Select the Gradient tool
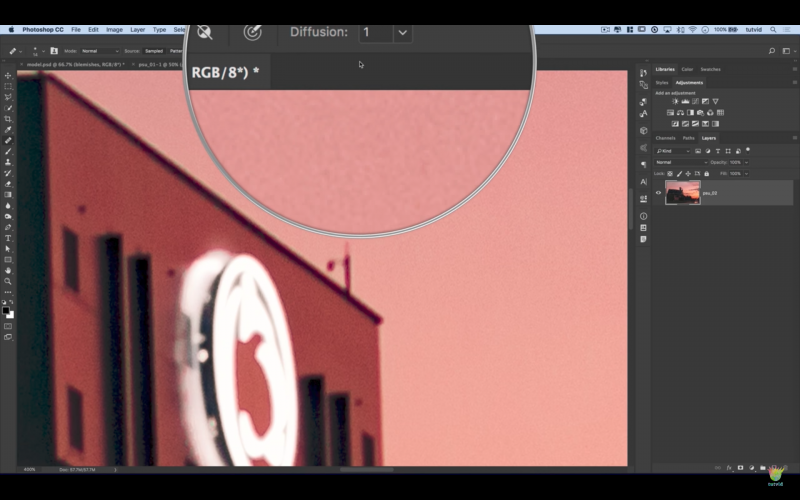 8,195
